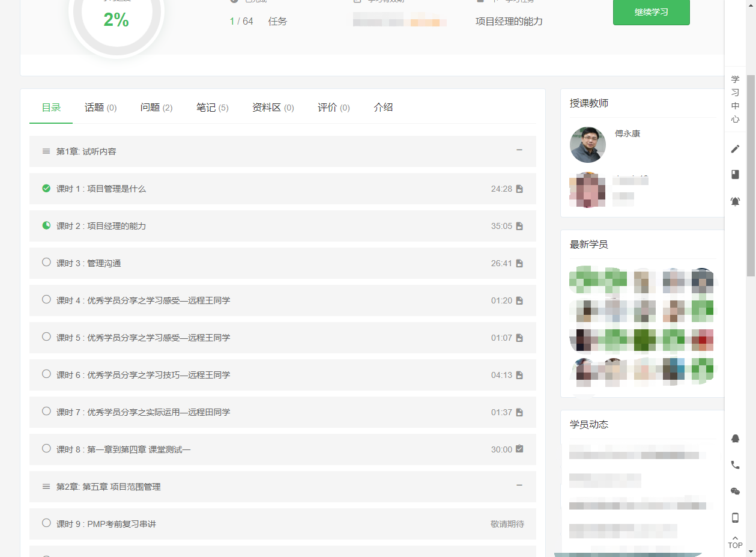
Task: Click the 1 / 64 任务 count
Action: coord(258,22)
